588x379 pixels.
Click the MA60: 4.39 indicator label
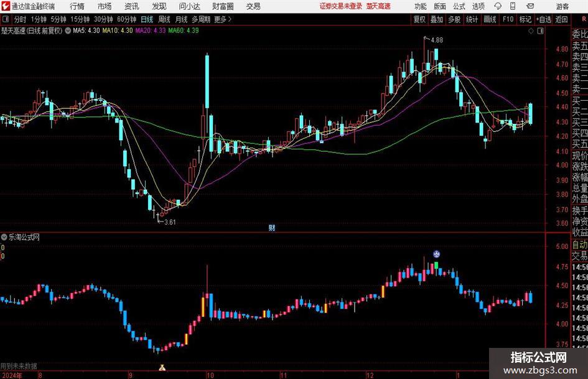coord(184,30)
